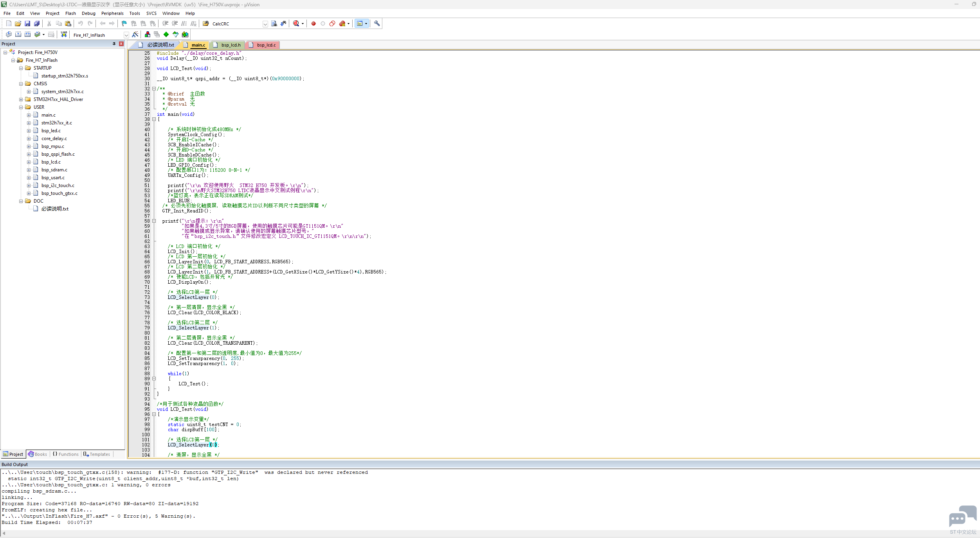Screen dimensions: 980x538
Task: Click the Find icon beside CalcCRC box
Action: (x=274, y=23)
